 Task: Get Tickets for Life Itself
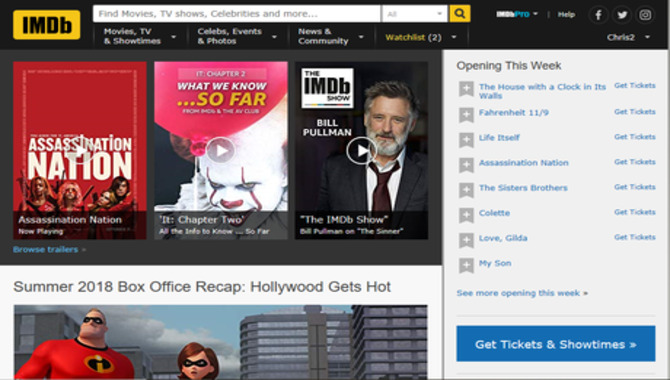click(x=635, y=137)
